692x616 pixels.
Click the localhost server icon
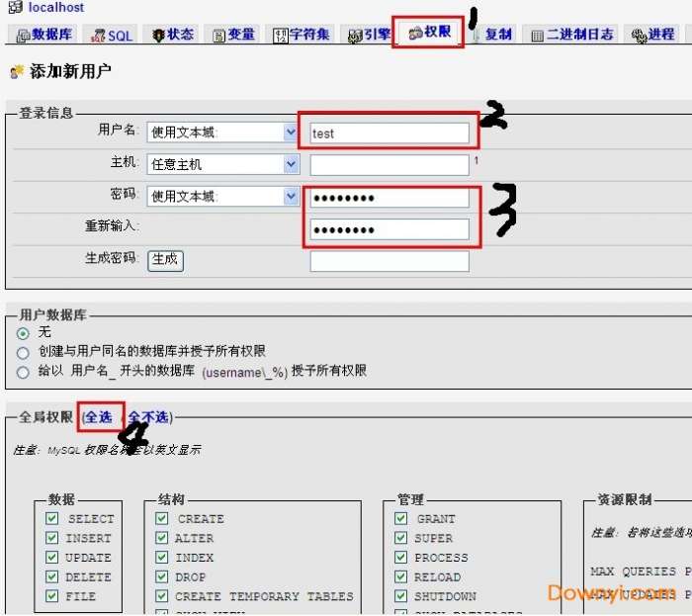tap(16, 7)
